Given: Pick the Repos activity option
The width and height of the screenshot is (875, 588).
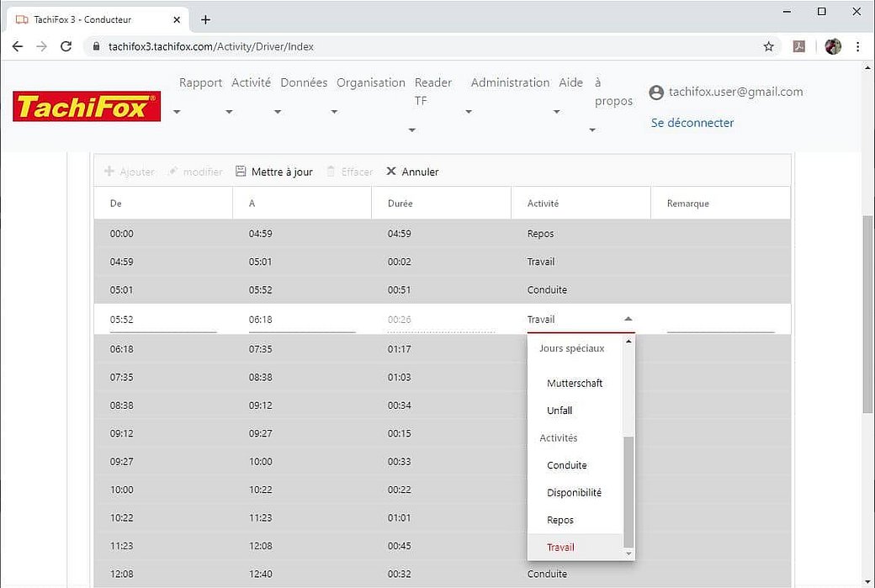Looking at the screenshot, I should point(559,520).
